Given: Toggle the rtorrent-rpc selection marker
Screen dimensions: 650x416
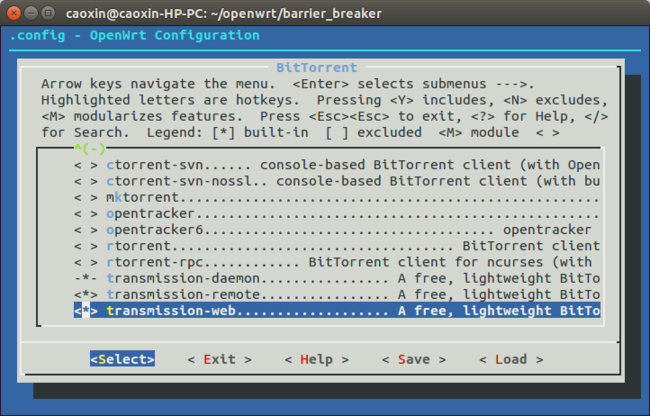Looking at the screenshot, I should (86, 262).
